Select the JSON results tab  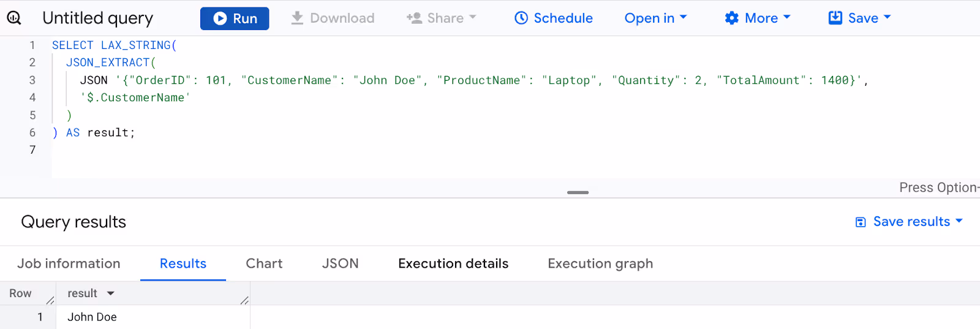(x=340, y=263)
